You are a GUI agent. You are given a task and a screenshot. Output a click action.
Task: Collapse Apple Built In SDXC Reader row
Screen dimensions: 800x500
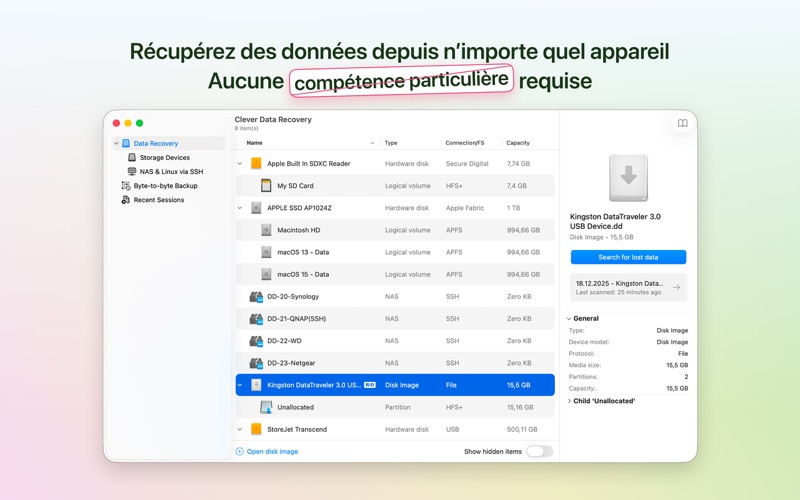240,164
